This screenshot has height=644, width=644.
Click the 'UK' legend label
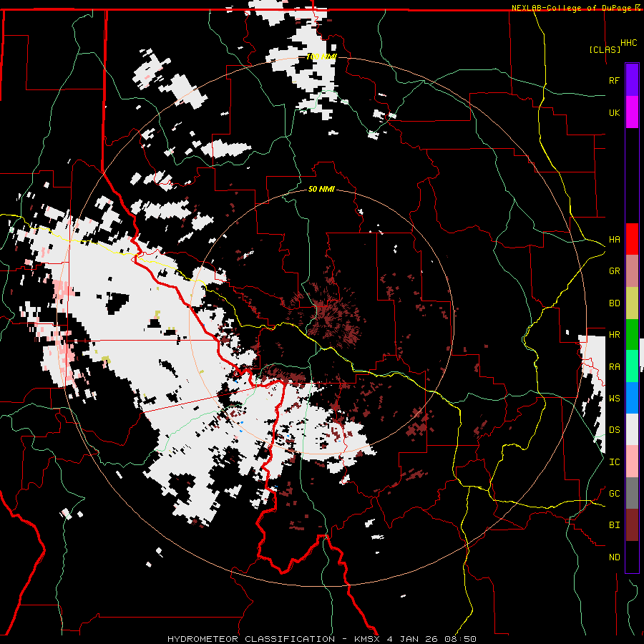[x=614, y=112]
